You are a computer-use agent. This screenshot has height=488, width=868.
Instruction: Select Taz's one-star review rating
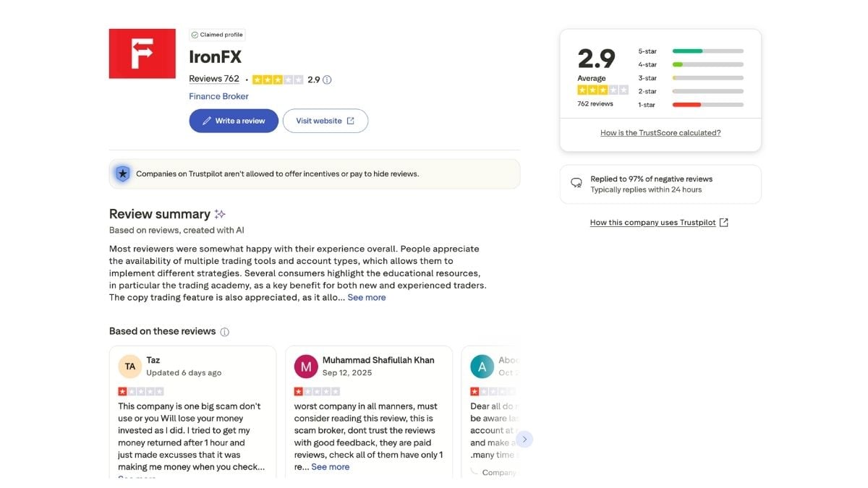(x=140, y=390)
